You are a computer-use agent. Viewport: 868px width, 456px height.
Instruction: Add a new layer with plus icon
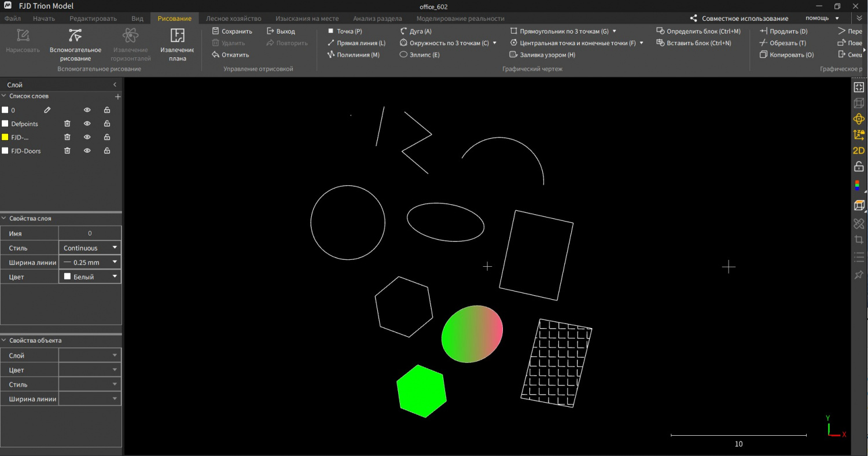pos(117,97)
